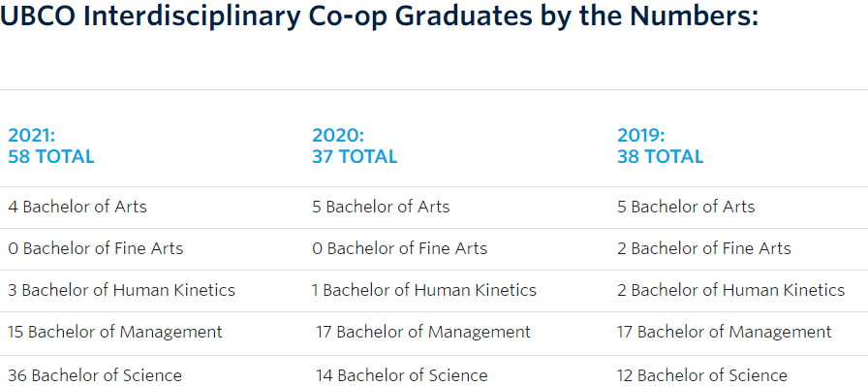Click 36 Bachelor of Science entry

tap(95, 375)
